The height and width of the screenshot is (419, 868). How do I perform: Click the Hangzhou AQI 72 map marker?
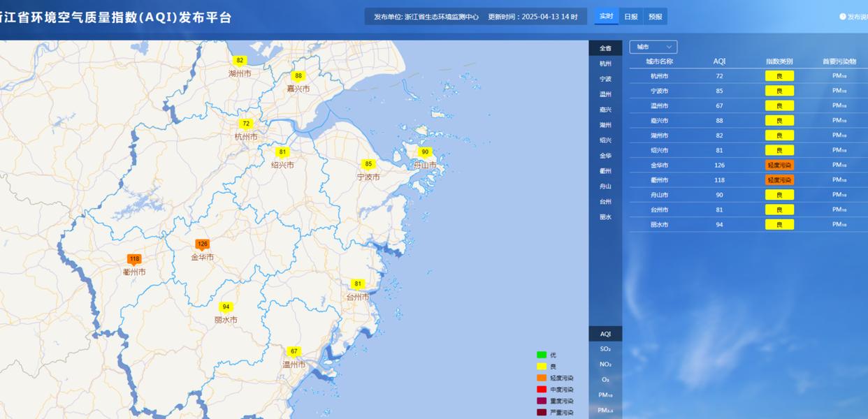click(246, 124)
